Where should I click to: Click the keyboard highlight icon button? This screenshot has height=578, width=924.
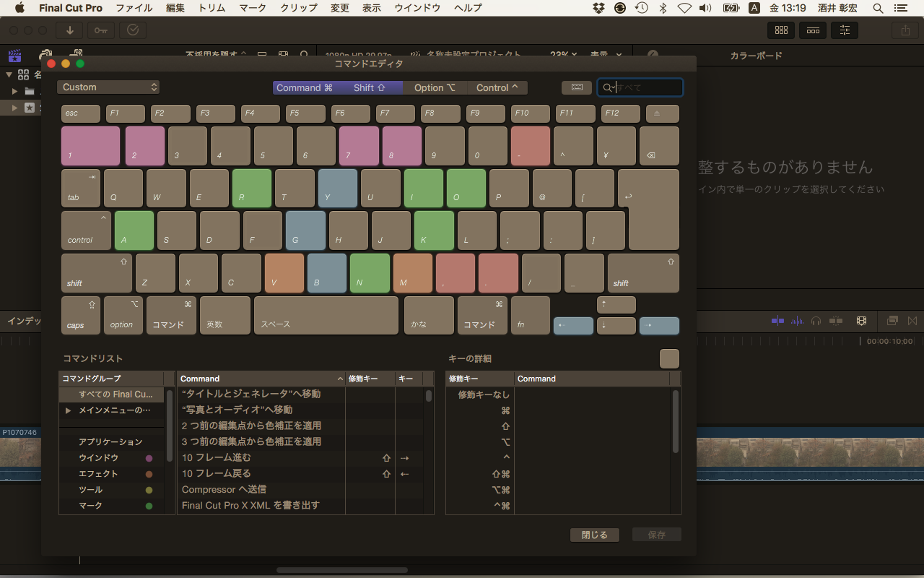pyautogui.click(x=577, y=87)
